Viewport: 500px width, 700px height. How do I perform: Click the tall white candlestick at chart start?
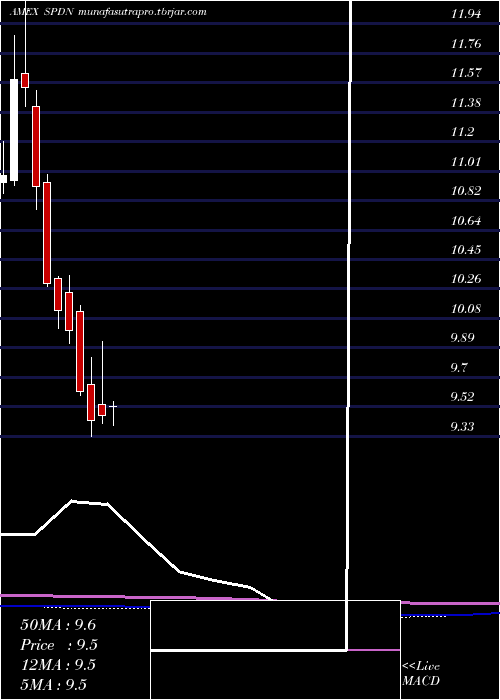pos(14,130)
